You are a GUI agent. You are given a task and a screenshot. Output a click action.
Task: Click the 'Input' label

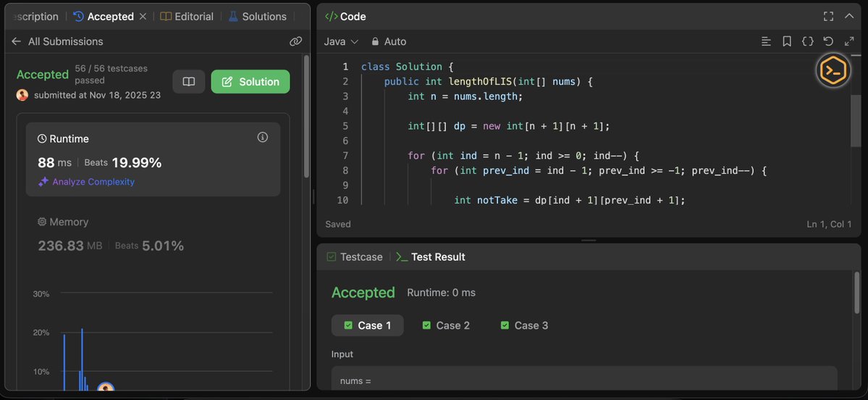[342, 354]
